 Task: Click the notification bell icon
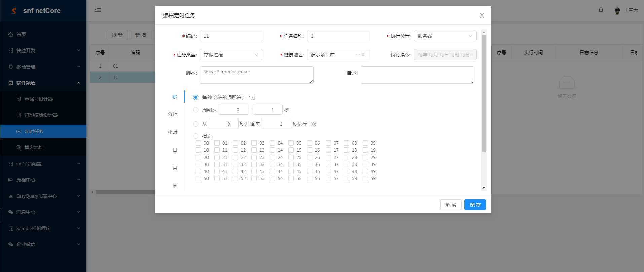[x=601, y=10]
